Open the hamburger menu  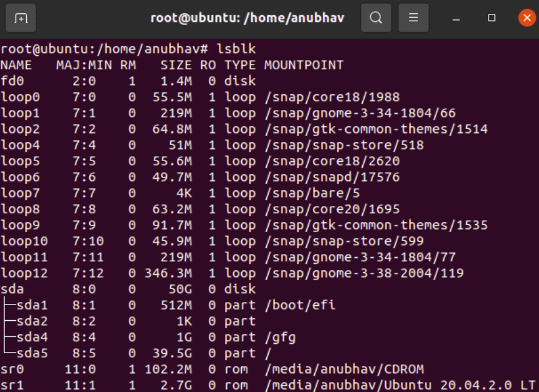[x=413, y=18]
